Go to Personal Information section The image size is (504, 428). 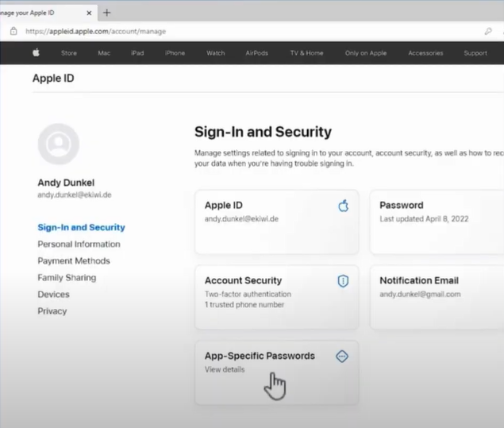pos(79,244)
